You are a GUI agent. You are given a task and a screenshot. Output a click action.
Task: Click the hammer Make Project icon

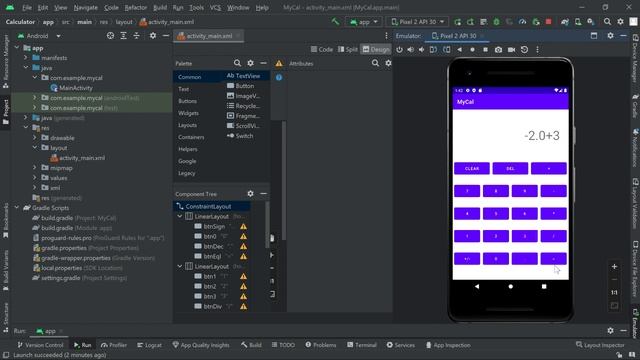(335, 22)
